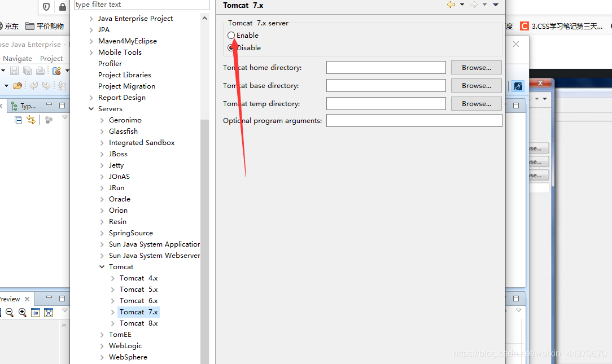The image size is (612, 364).
Task: Select JOnAS in the servers list
Action: [120, 177]
